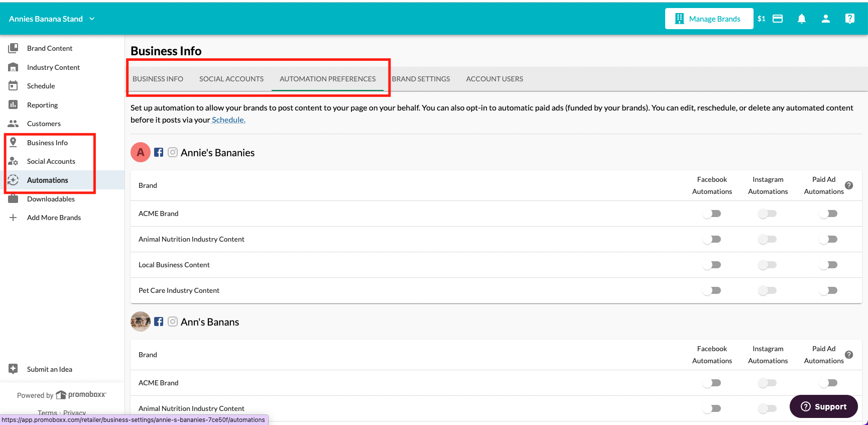868x425 pixels.
Task: Toggle Facebook Automations for Animal Nutrition under Annie's Bananies
Action: click(712, 239)
